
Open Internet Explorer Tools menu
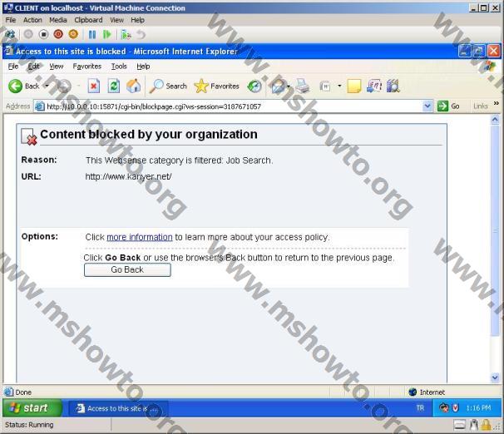[x=119, y=67]
